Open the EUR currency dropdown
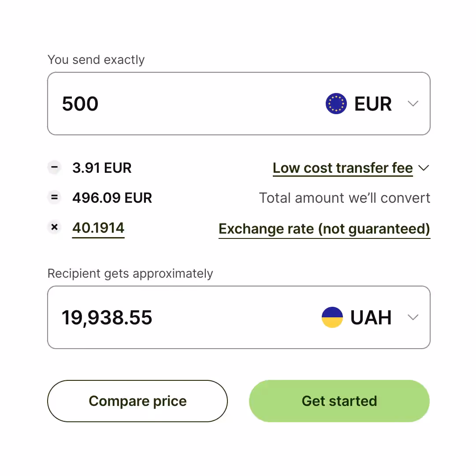 (x=413, y=104)
